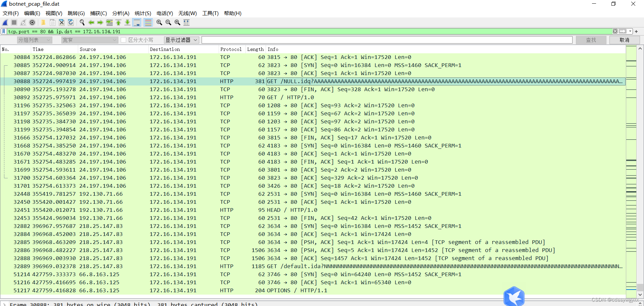Click the stop capture square icon
This screenshot has width=644, height=306.
point(14,22)
